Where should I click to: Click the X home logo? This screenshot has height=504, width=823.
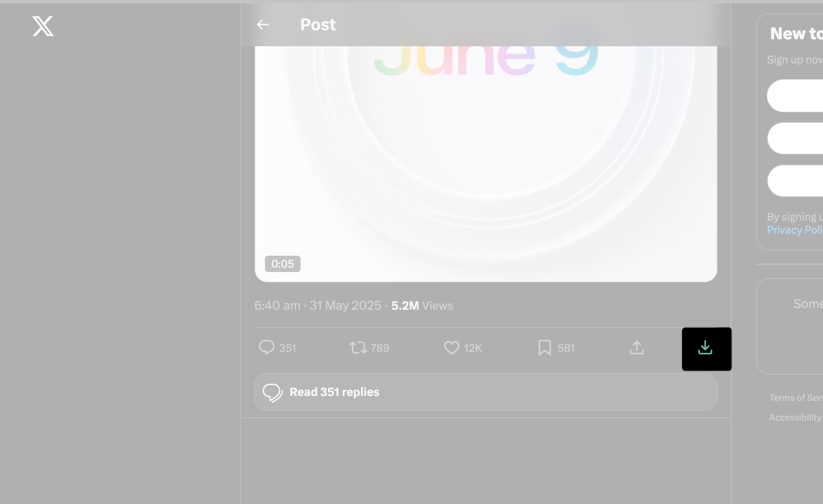(43, 26)
